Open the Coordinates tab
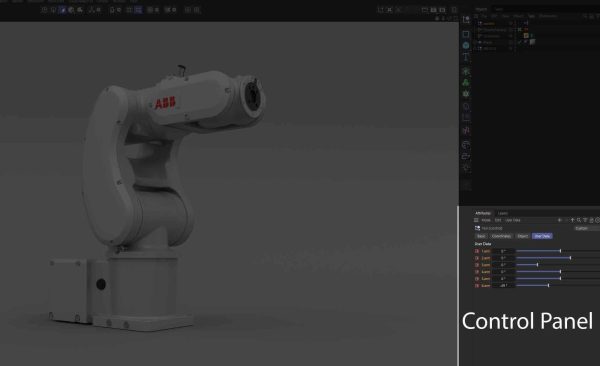Image resolution: width=600 pixels, height=366 pixels. (501, 236)
